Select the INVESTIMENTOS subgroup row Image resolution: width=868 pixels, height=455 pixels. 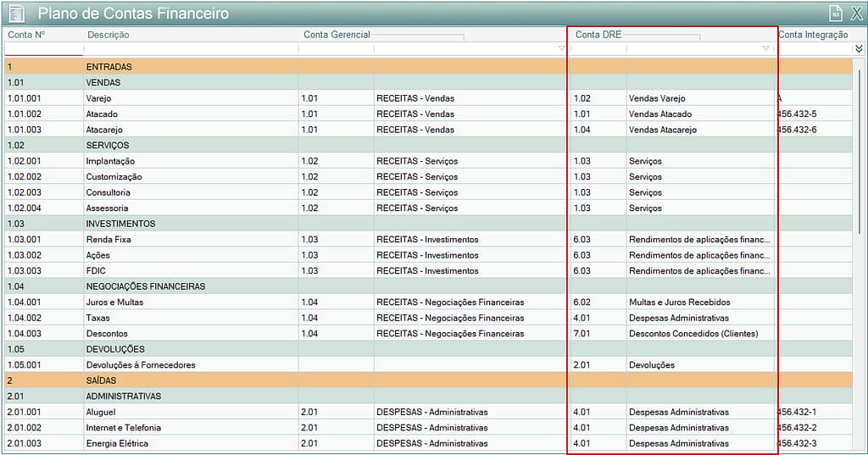tap(428, 224)
